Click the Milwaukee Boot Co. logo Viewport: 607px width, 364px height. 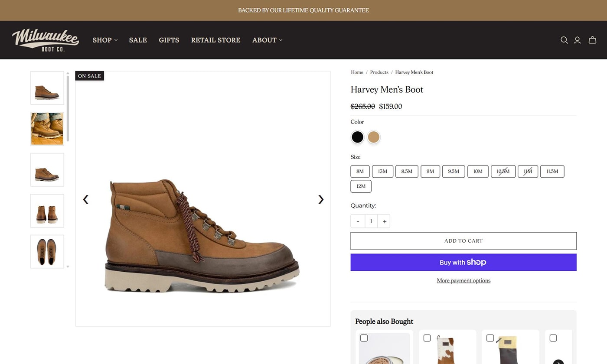coord(46,40)
